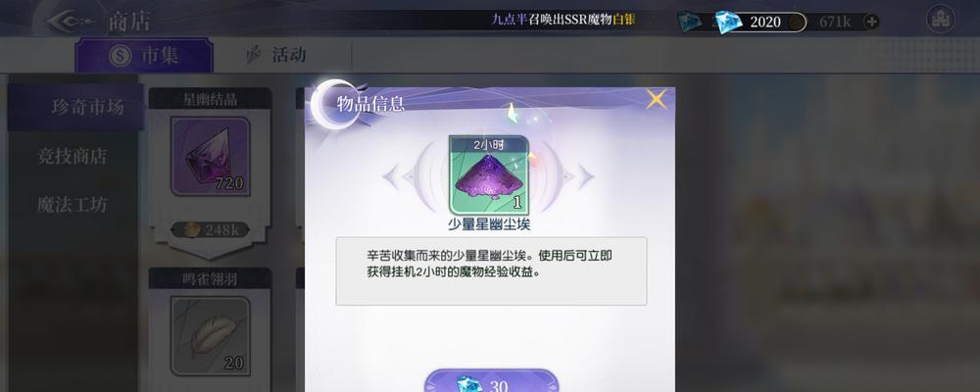Select the 市集 tab
This screenshot has height=392, width=980.
144,55
